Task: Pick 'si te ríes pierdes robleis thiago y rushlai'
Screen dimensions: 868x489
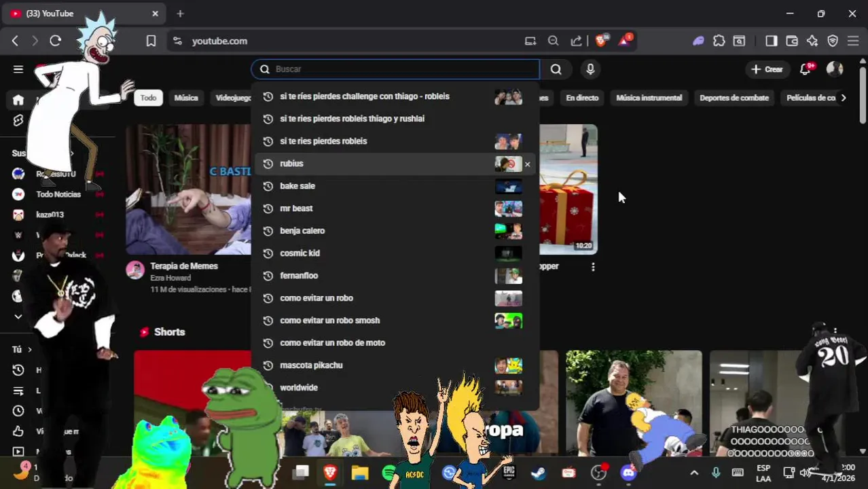Action: 396,119
